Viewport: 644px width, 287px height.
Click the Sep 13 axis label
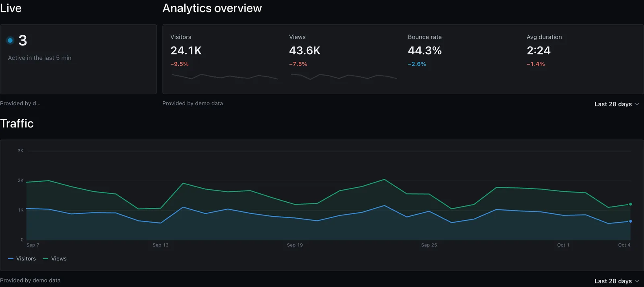(161, 245)
